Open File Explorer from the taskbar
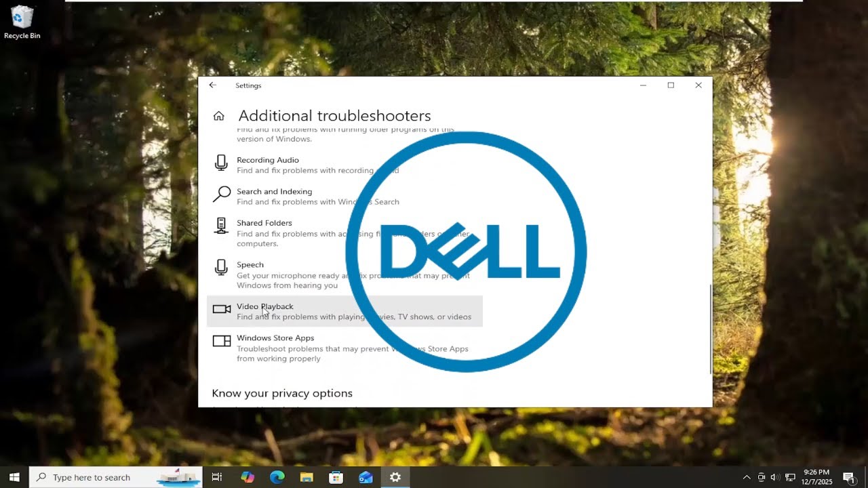 tap(307, 477)
